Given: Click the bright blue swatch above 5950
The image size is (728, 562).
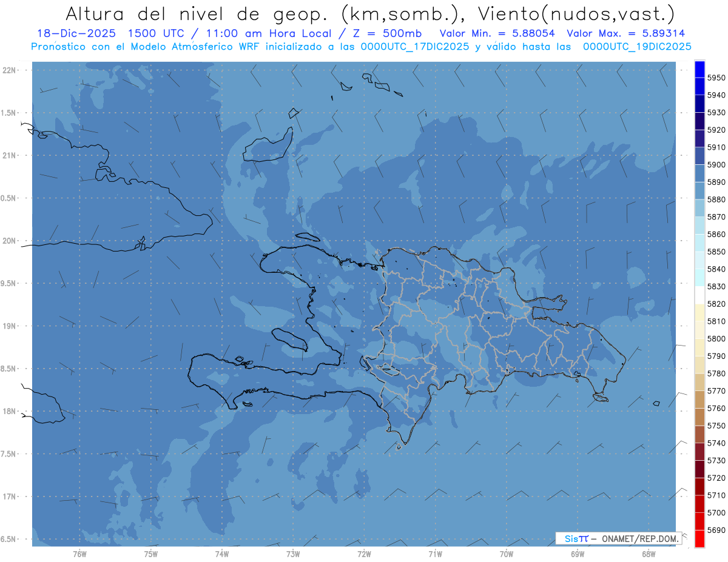Looking at the screenshot, I should (x=699, y=69).
